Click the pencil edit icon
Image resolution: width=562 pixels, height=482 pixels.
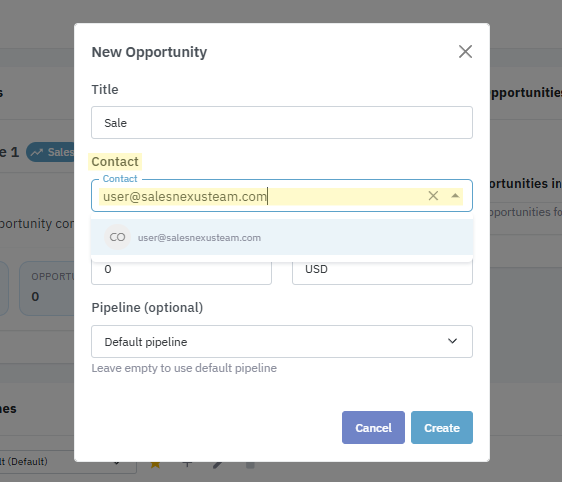(x=218, y=465)
